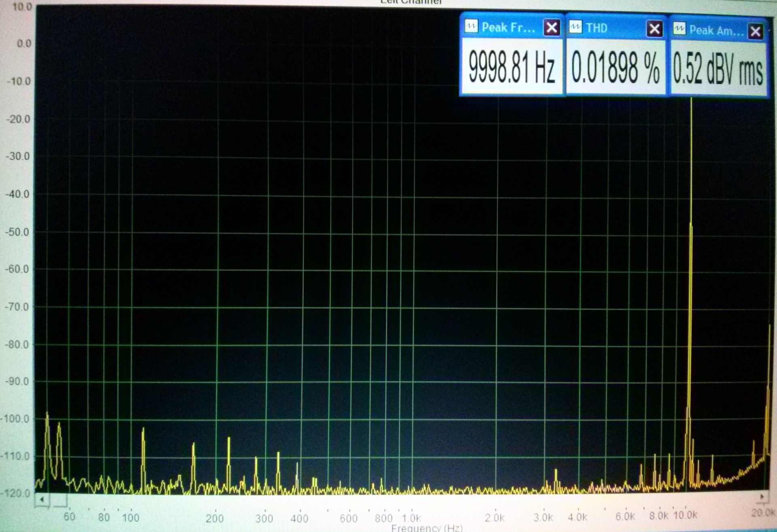This screenshot has height=532, width=777.
Task: Click the Peak Frequency window waveform icon
Action: point(471,27)
